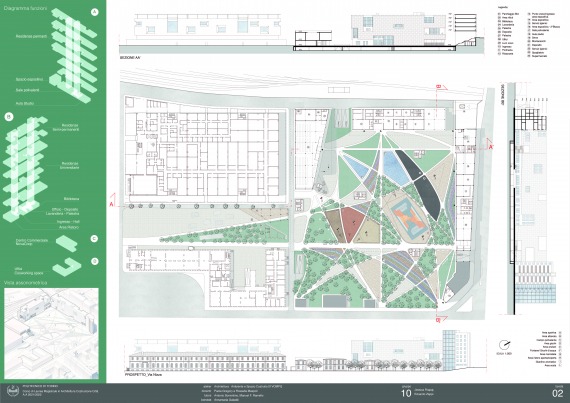Click the "Vista assonometrica" heading
The image size is (570, 403).
(26, 282)
